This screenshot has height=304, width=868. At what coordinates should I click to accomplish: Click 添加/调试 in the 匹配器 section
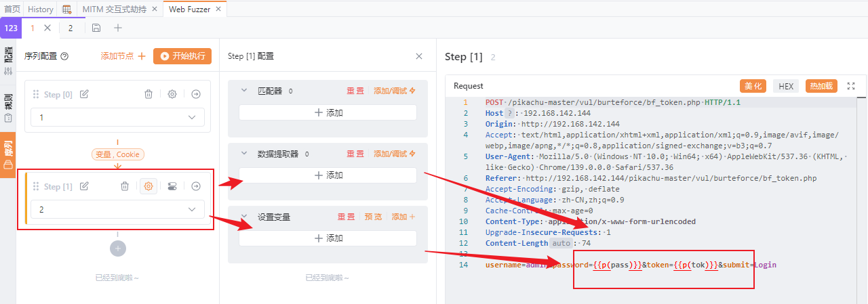tap(394, 91)
